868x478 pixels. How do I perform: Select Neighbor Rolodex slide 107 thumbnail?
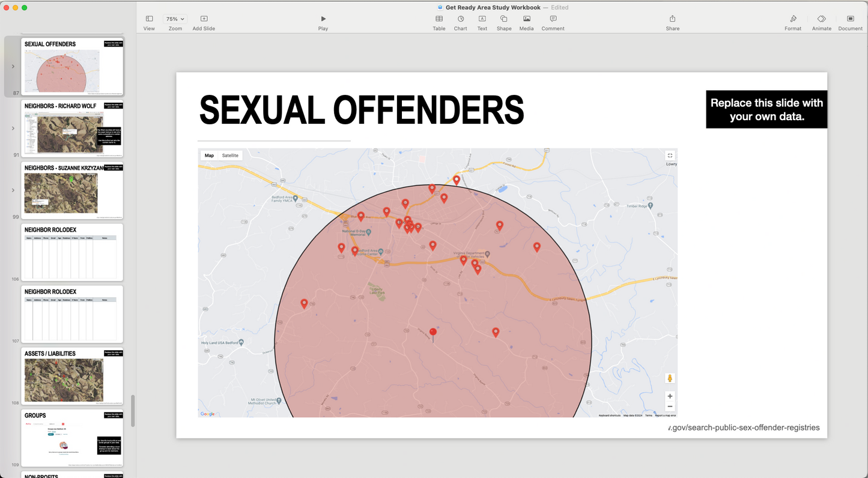pos(72,314)
